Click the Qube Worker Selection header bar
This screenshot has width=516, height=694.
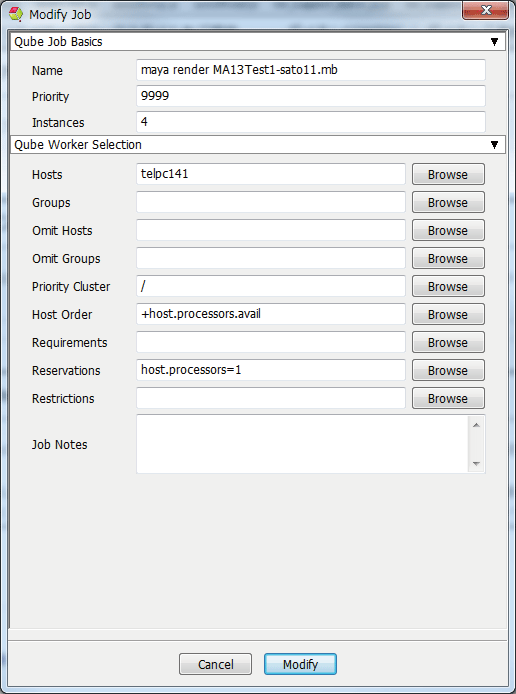258,145
